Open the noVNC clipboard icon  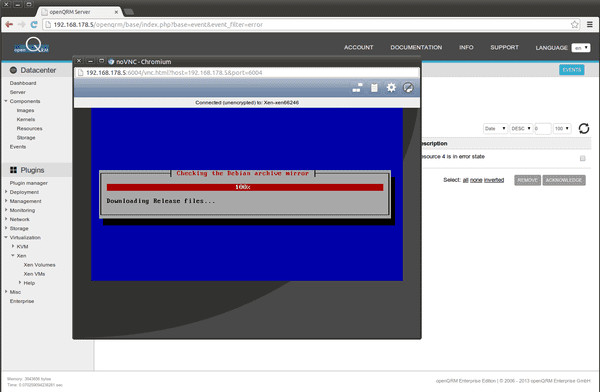pos(374,88)
